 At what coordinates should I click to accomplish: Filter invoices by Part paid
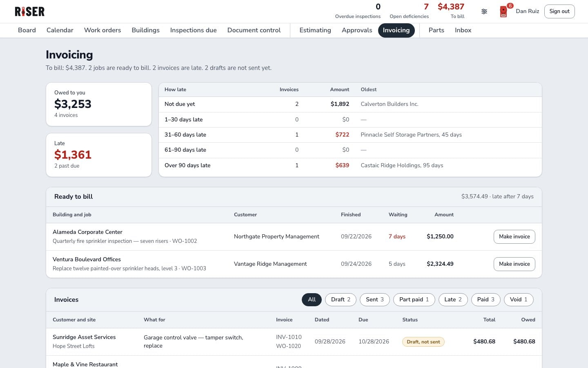[414, 300]
